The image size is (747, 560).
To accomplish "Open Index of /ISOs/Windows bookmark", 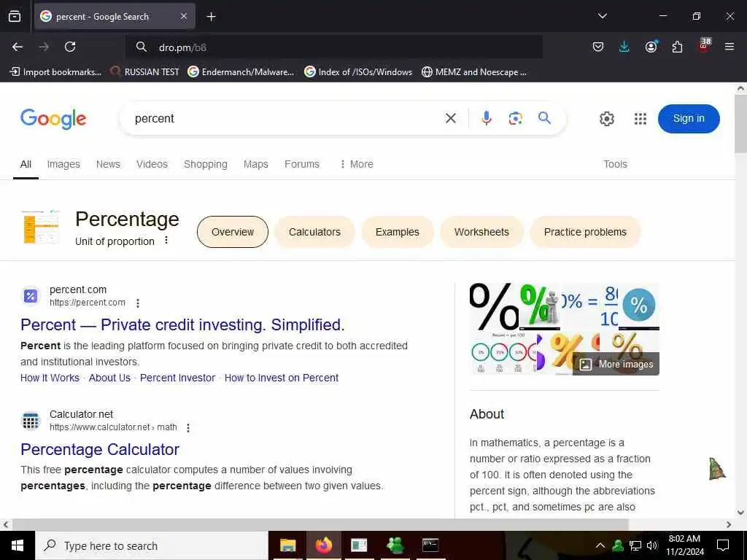I will (358, 72).
